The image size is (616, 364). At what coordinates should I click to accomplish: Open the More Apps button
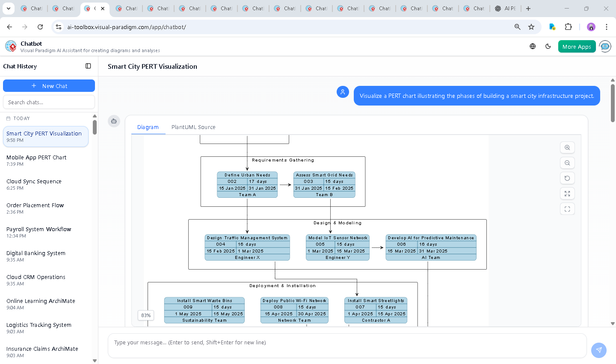[x=577, y=47]
